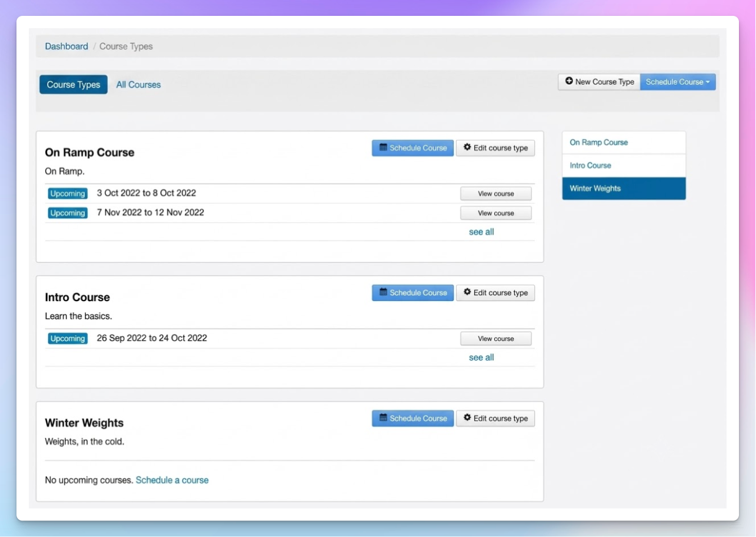Image resolution: width=756 pixels, height=537 pixels.
Task: View course for 7 Nov 2022 to 12 Nov 2022
Action: click(496, 213)
